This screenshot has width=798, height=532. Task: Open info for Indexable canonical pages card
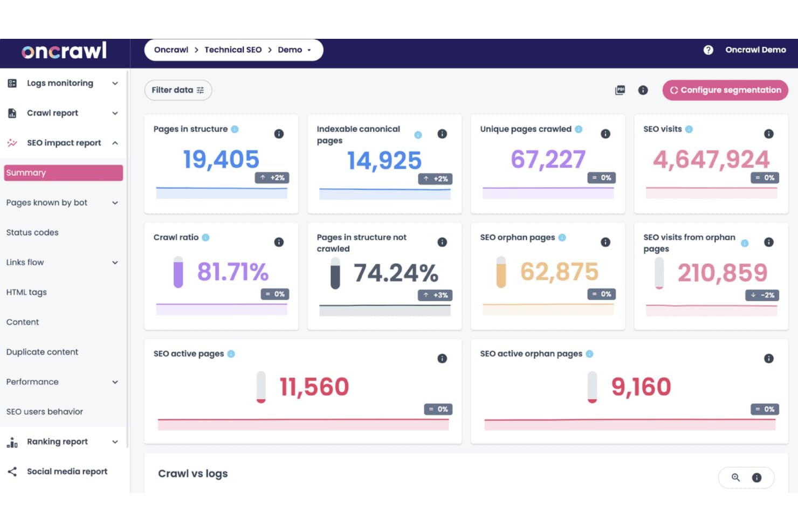[442, 134]
